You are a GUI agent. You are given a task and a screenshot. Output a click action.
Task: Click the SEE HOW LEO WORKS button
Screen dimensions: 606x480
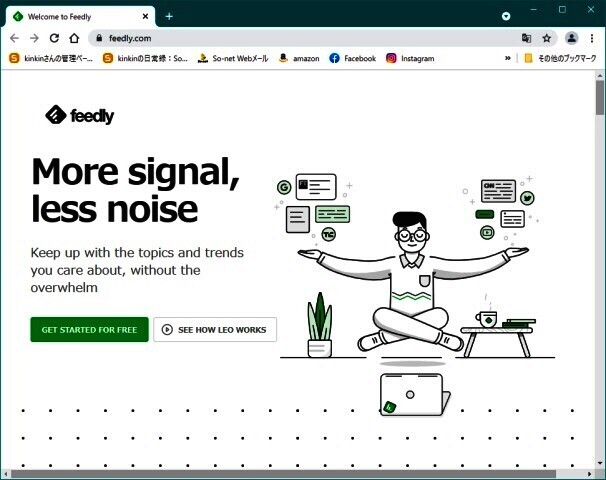215,330
